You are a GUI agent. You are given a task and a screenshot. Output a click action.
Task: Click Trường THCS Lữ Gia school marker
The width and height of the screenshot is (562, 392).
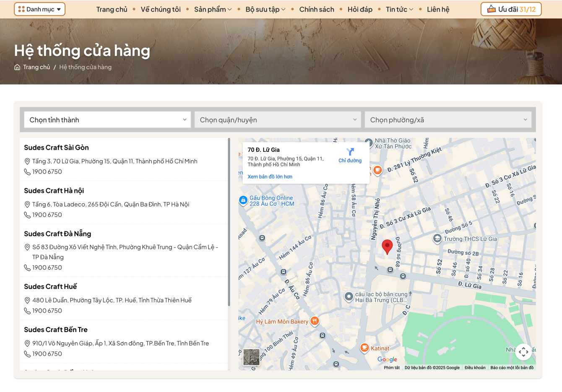(437, 239)
